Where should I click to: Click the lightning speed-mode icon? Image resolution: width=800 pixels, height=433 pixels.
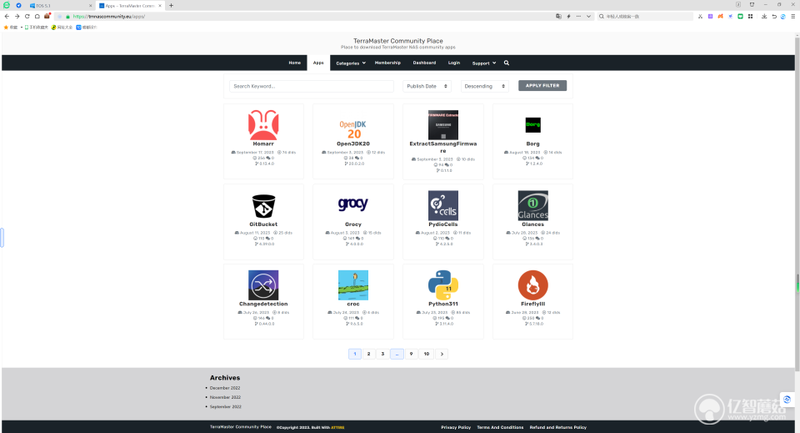tap(568, 16)
